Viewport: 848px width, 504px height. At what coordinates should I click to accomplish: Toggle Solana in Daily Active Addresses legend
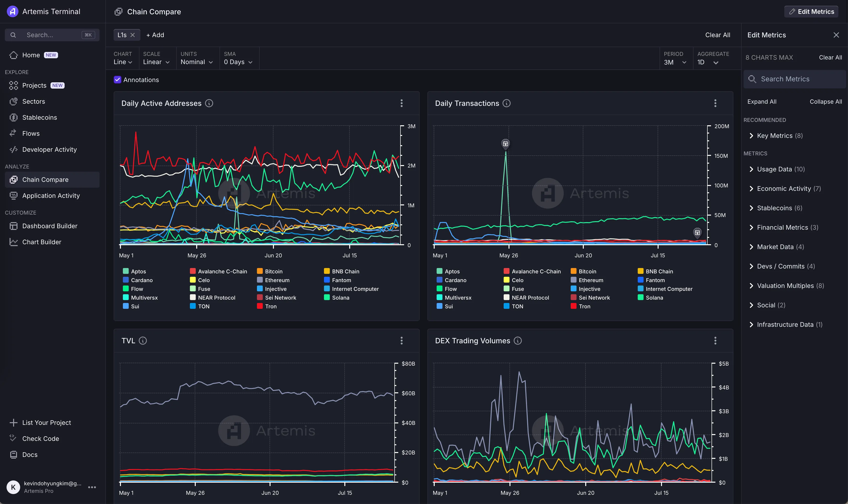click(337, 297)
